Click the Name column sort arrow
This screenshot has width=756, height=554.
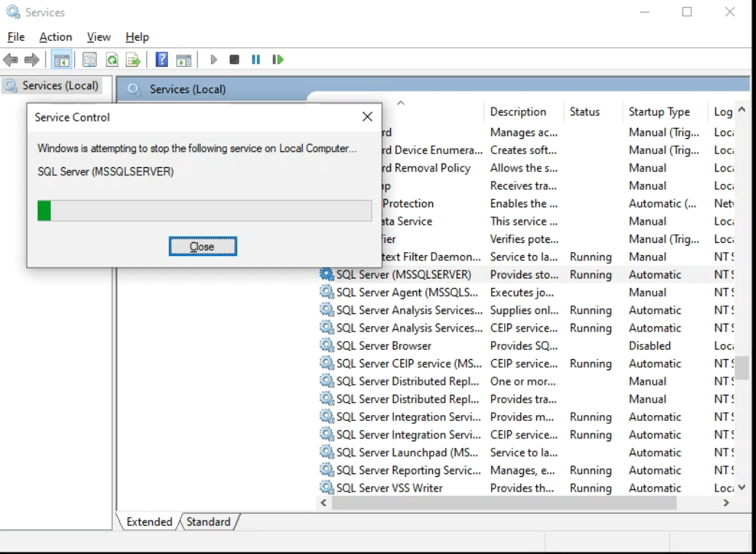click(401, 103)
